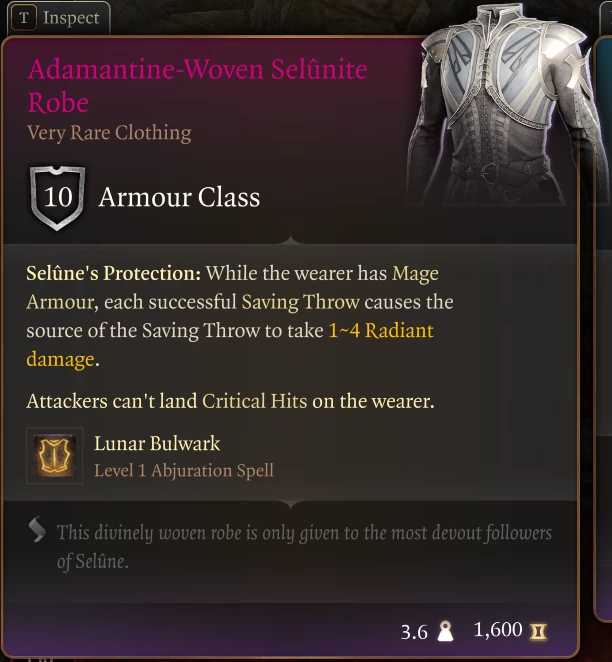Viewport: 612px width, 662px height.
Task: Click the Selûne's Protection heading
Action: click(114, 274)
